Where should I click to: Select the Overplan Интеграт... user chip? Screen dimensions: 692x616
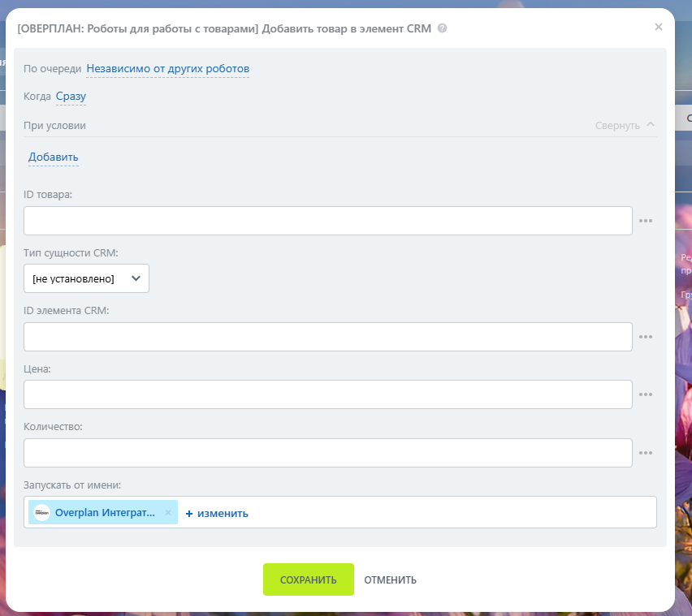point(103,513)
